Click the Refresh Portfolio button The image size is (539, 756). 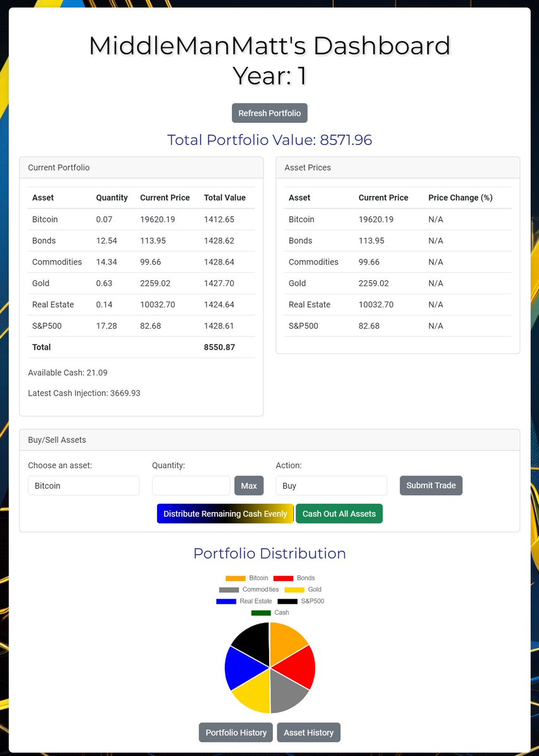pos(269,113)
